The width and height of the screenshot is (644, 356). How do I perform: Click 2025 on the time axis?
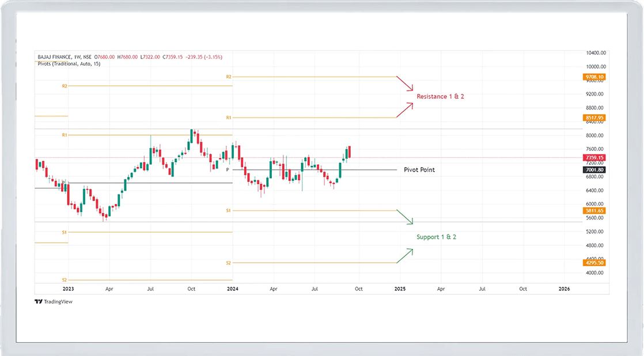click(400, 288)
